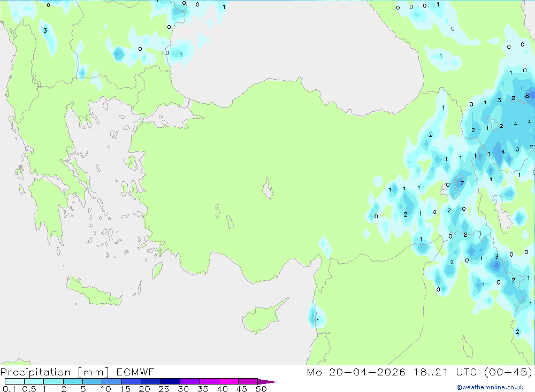The width and height of the screenshot is (535, 392).
Task: Click the '50' legend scale label
Action: (261, 389)
